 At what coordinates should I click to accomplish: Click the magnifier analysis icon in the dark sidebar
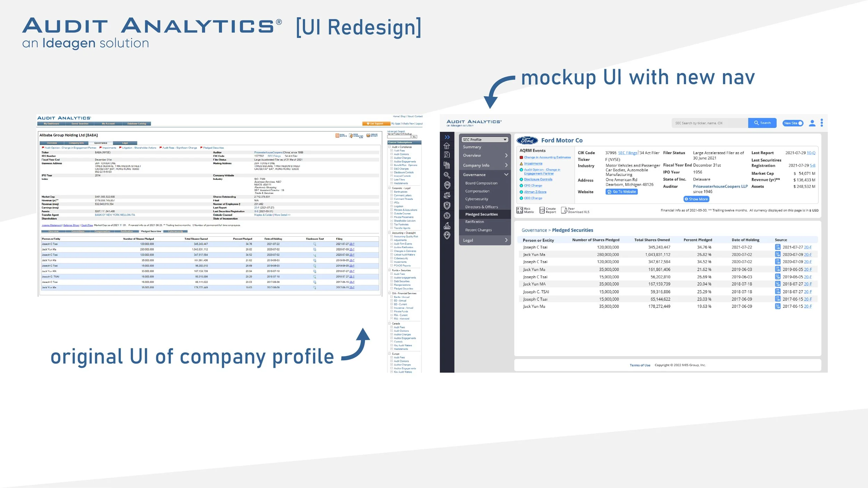447,175
